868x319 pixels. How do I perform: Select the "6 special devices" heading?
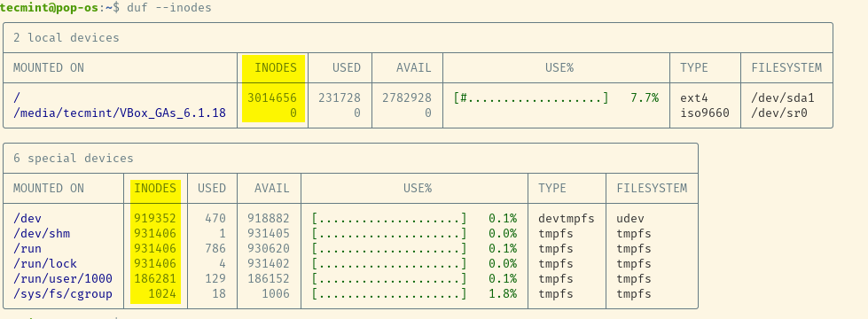pos(73,158)
